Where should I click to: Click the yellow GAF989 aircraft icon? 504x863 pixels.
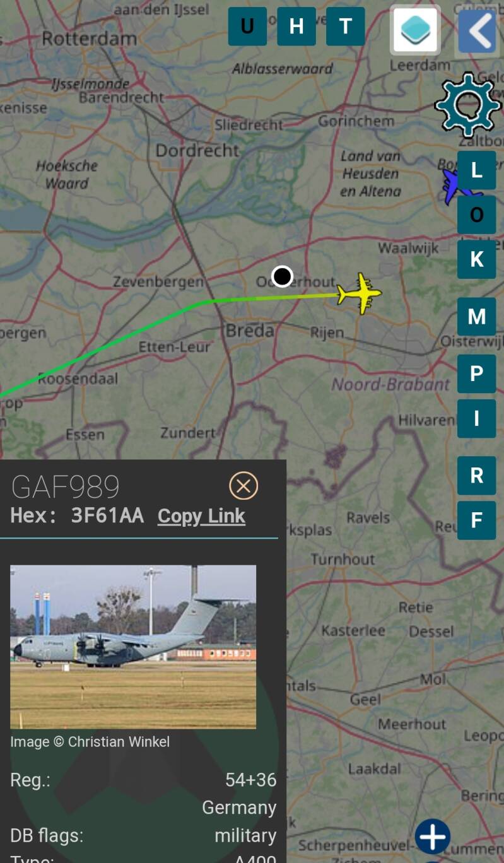[360, 293]
